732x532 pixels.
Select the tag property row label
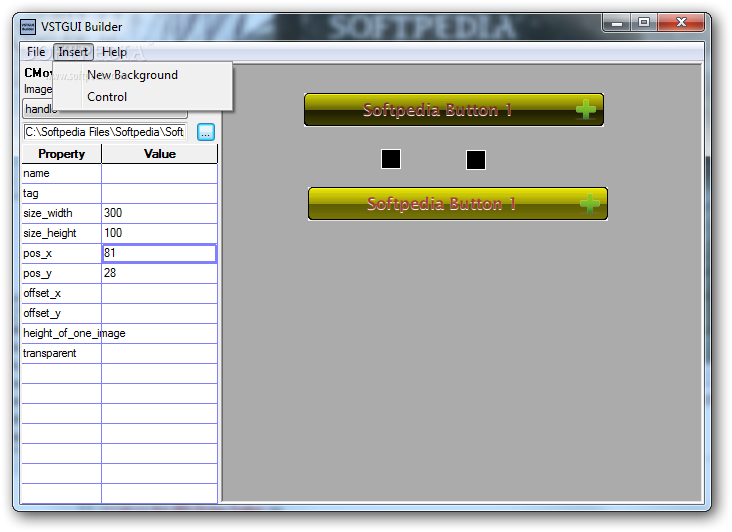coord(62,194)
